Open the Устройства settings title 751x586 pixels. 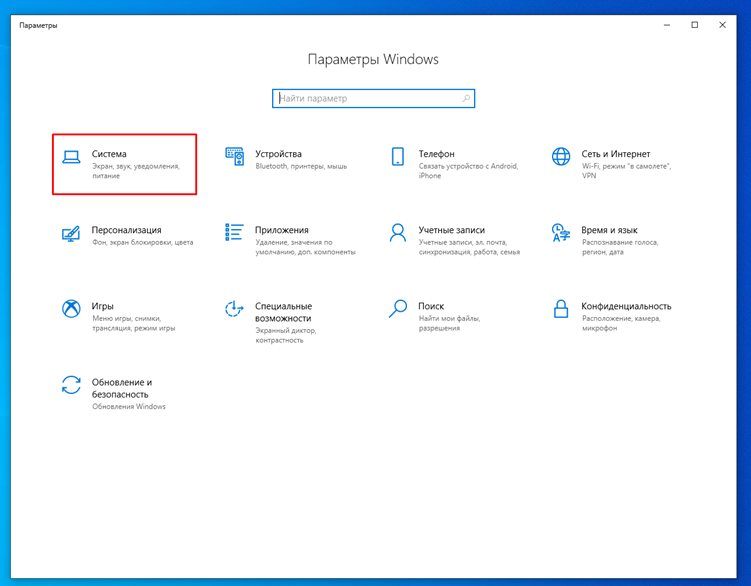coord(278,154)
